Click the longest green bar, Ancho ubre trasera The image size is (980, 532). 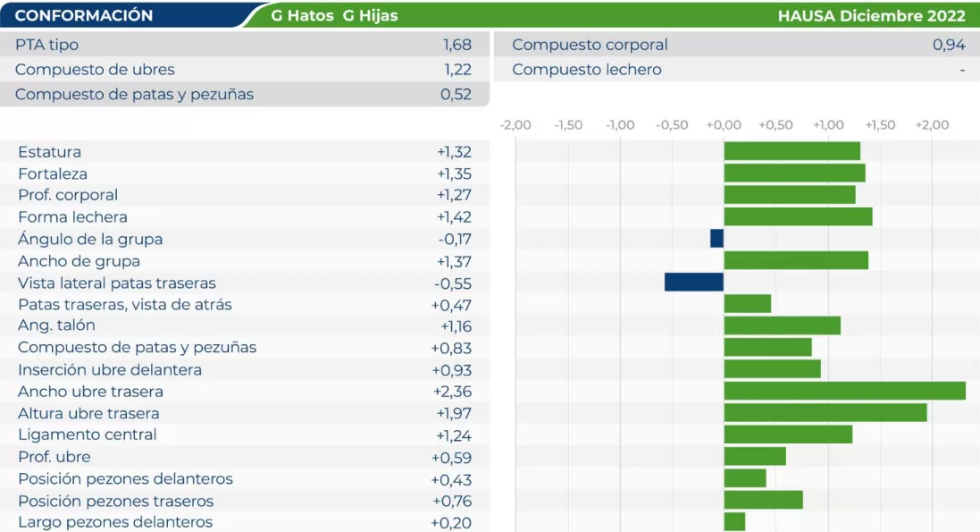click(844, 391)
